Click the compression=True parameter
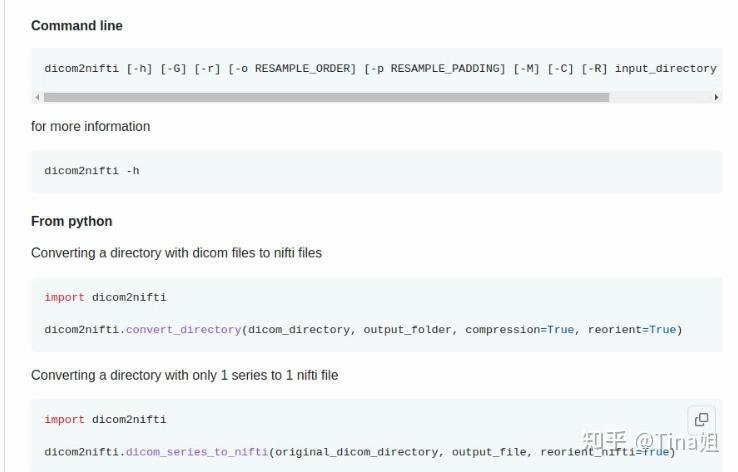This screenshot has height=472, width=738. point(520,329)
